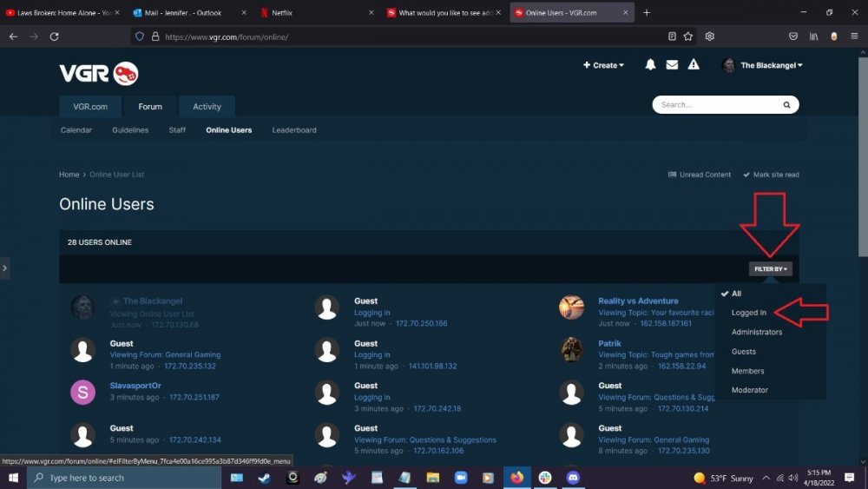Toggle reader view icon in address bar

point(672,36)
